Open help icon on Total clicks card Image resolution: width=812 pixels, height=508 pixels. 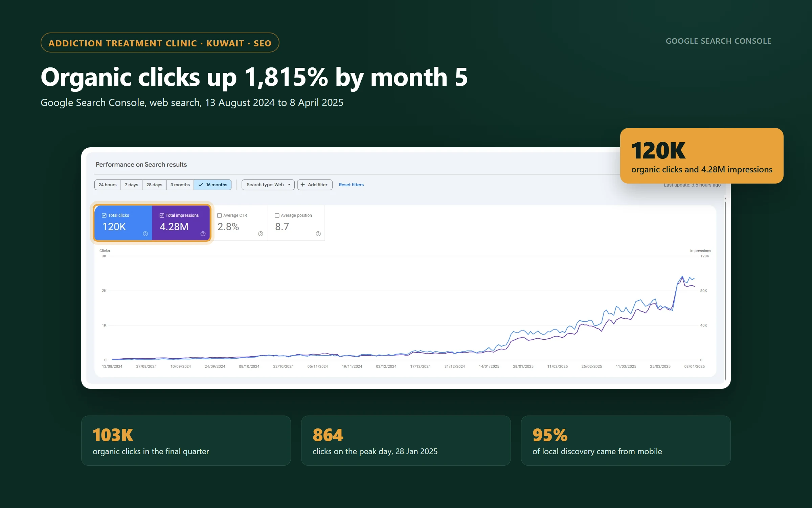[145, 234]
